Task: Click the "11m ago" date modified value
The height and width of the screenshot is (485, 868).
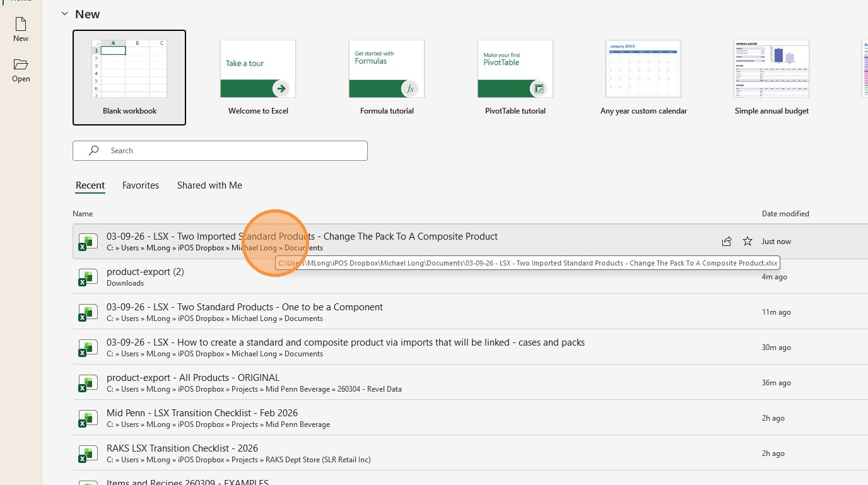Action: (x=776, y=312)
